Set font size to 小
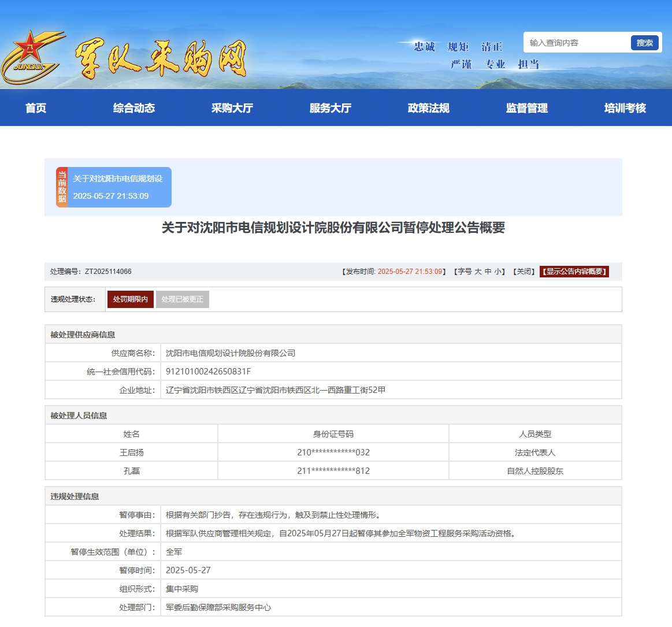The width and height of the screenshot is (672, 627). point(497,271)
